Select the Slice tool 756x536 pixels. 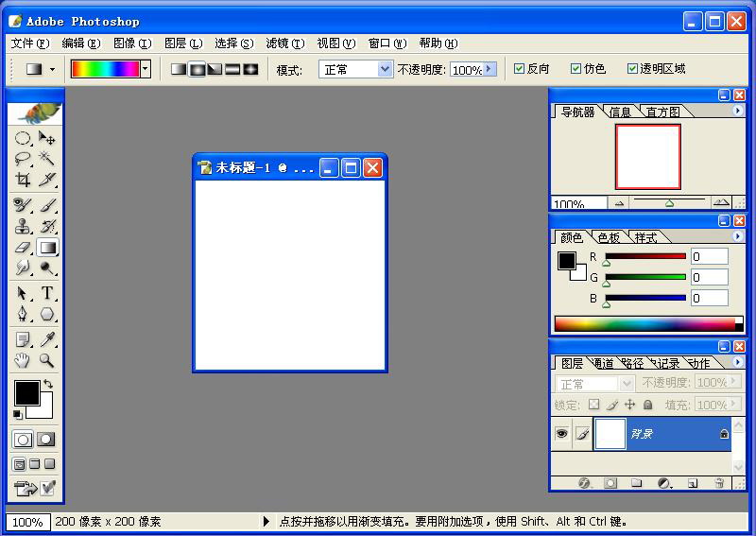46,180
